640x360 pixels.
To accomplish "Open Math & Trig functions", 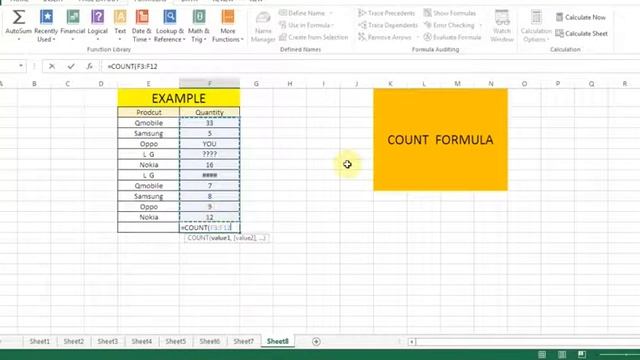I will click(x=199, y=26).
